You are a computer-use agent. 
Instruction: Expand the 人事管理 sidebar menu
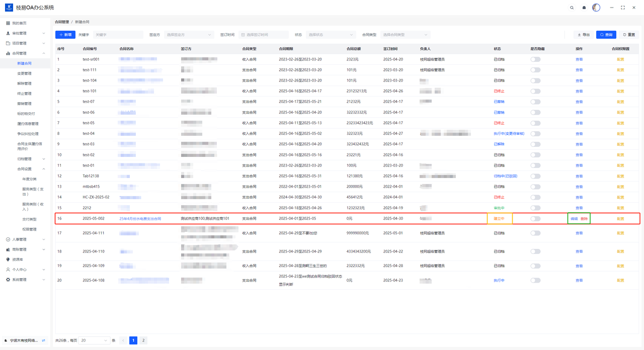[x=25, y=239]
